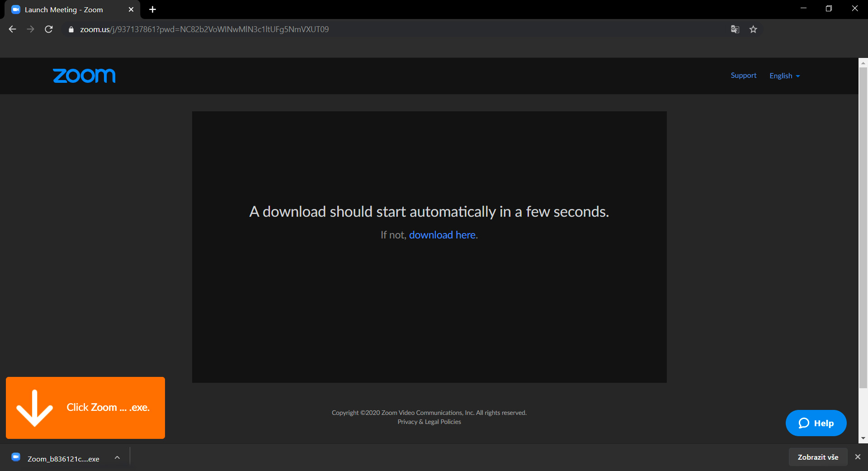The image size is (868, 471).
Task: Click the Zoom icon in the download bar
Action: coord(16,457)
